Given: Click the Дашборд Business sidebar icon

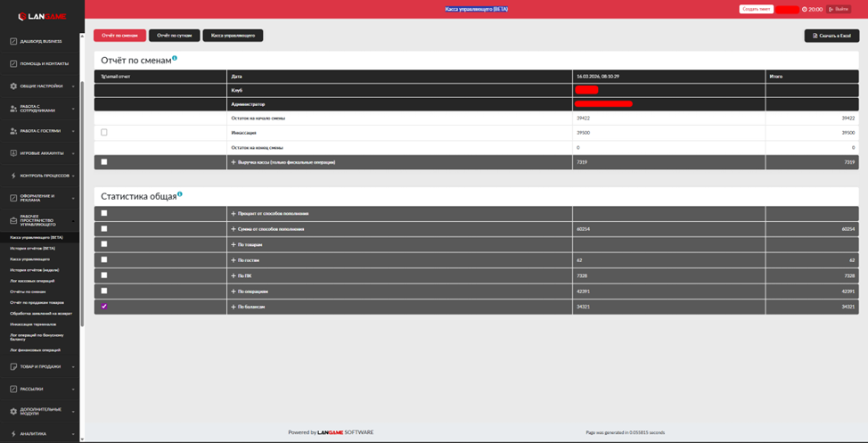Looking at the screenshot, I should (13, 41).
